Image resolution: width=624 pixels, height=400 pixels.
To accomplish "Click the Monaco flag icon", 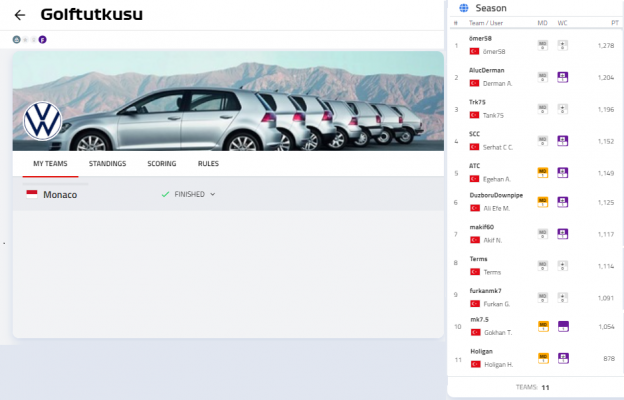I will 32,194.
